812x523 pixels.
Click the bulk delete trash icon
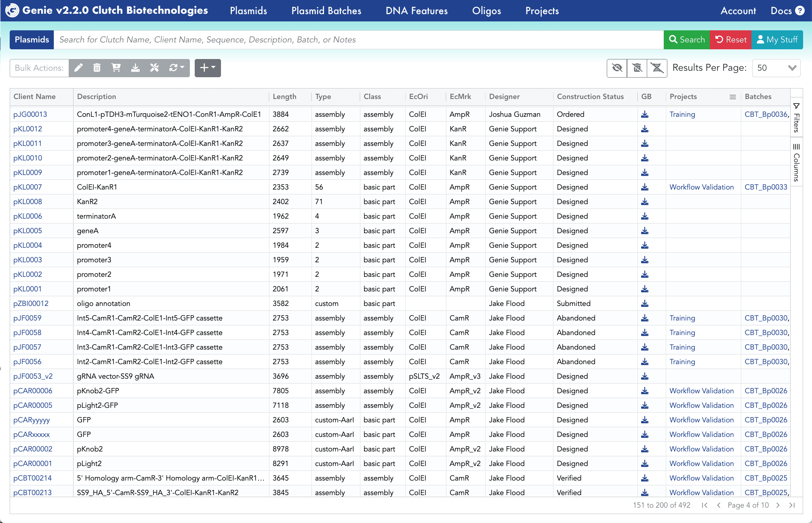(x=97, y=68)
